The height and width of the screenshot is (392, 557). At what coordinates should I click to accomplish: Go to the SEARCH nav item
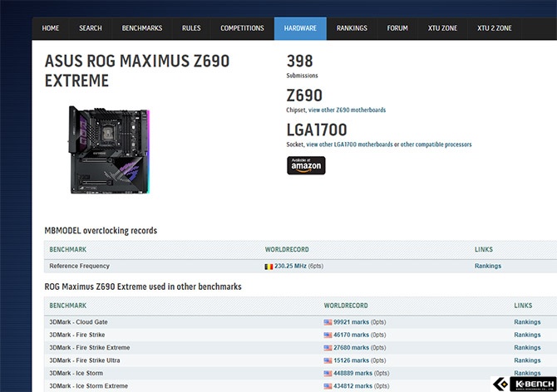(x=91, y=28)
